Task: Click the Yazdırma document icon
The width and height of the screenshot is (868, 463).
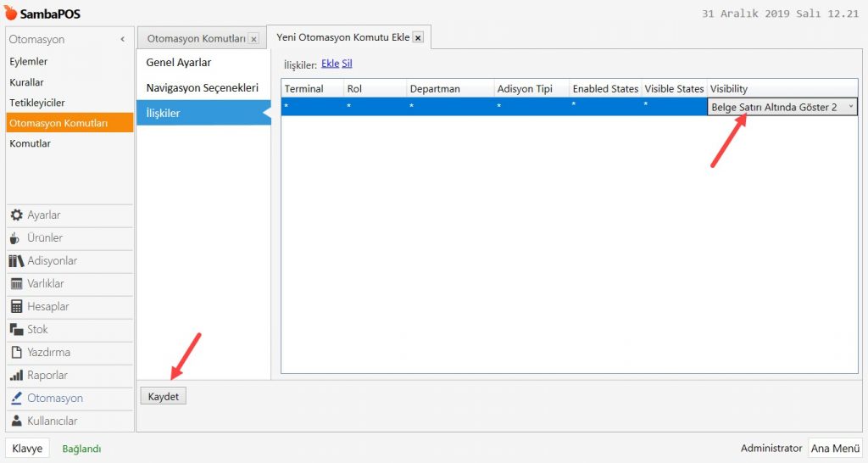Action: coord(16,353)
